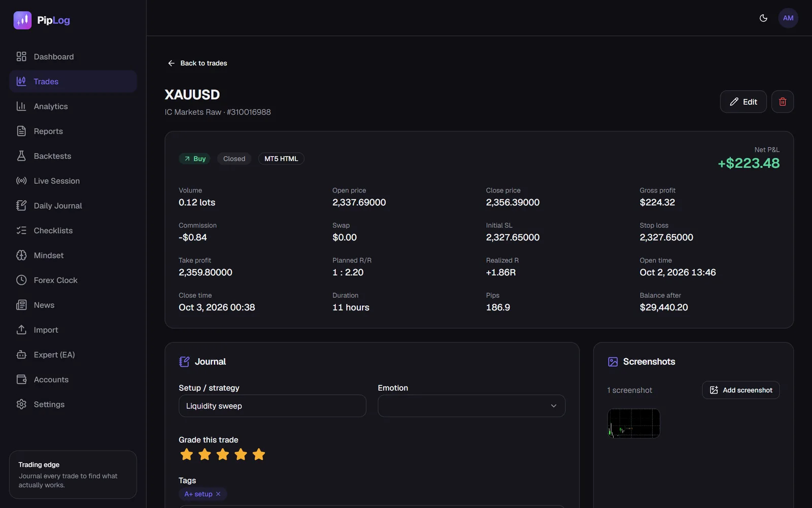The image size is (812, 508).
Task: Click the Accounts wallet icon
Action: point(21,379)
